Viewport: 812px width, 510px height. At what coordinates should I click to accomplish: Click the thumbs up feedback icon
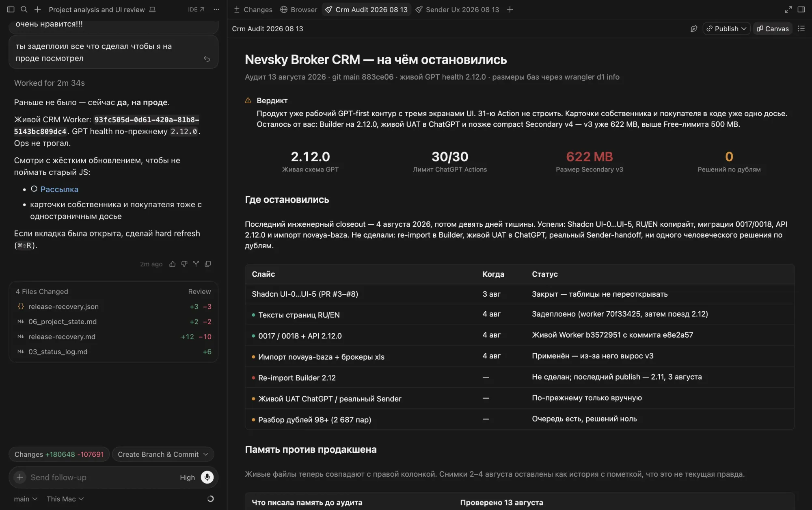173,264
